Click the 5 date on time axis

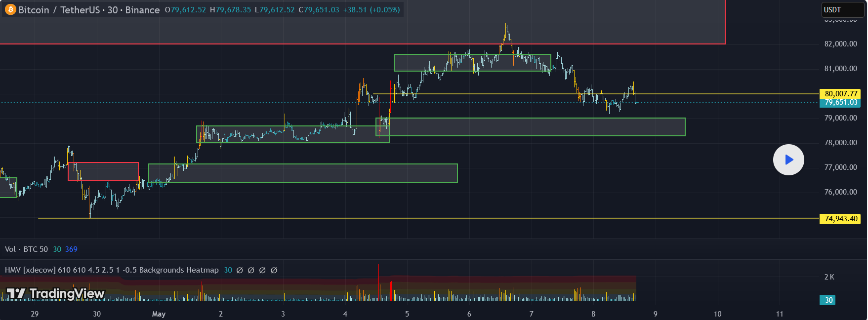407,314
